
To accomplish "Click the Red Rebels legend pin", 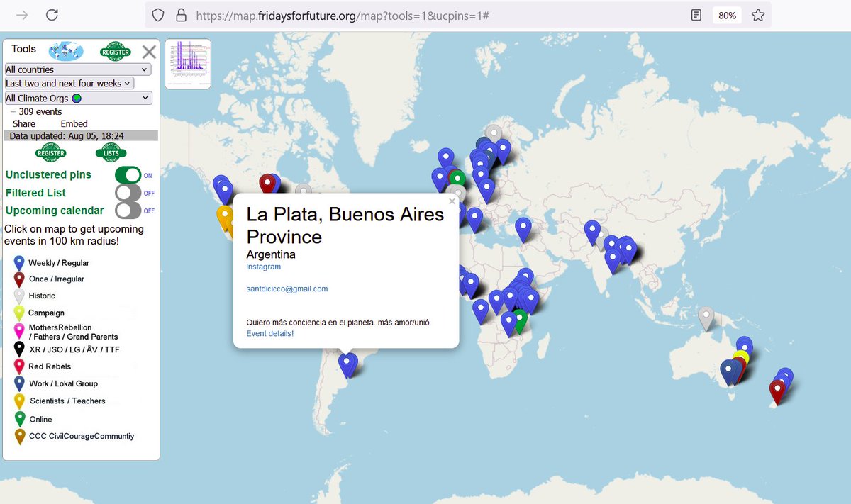I will [x=19, y=366].
